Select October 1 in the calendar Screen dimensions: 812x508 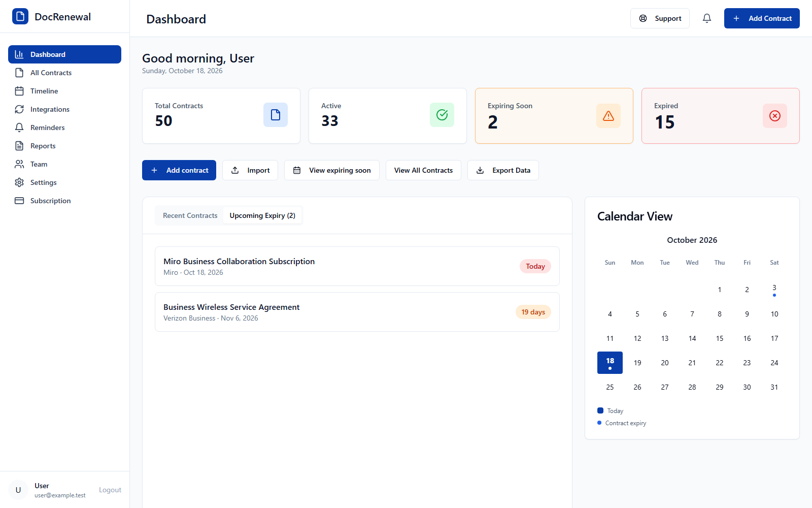click(720, 290)
